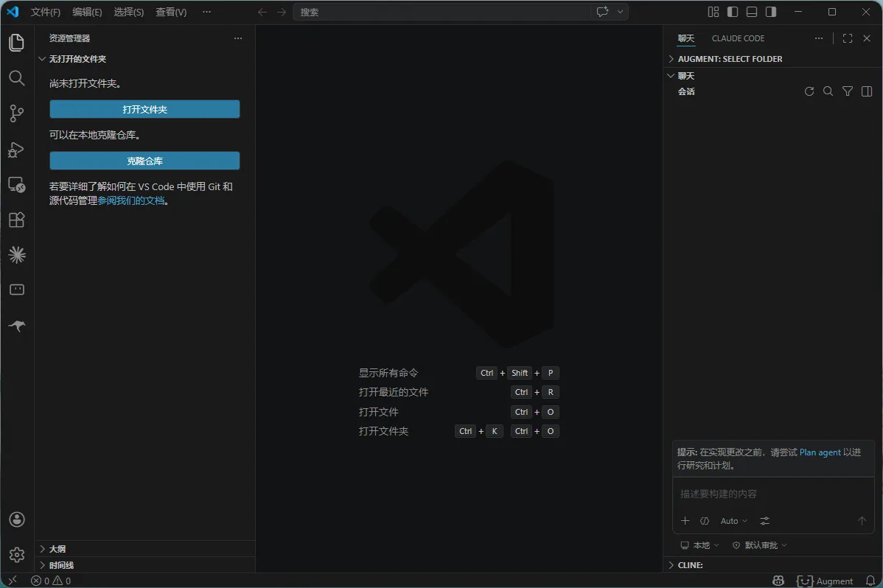
Task: Open chat tools configuration sliders icon
Action: pyautogui.click(x=765, y=521)
